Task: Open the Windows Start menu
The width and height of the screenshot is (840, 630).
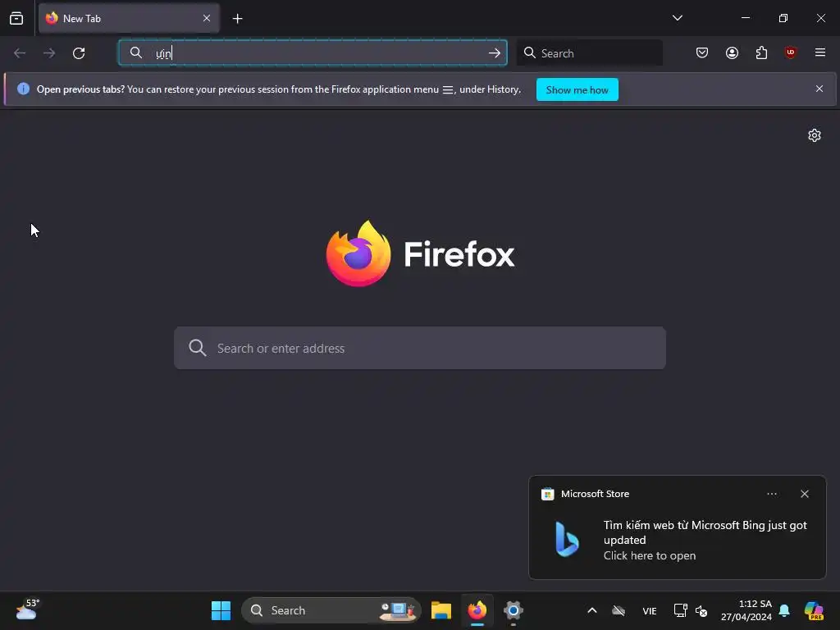Action: pos(221,610)
